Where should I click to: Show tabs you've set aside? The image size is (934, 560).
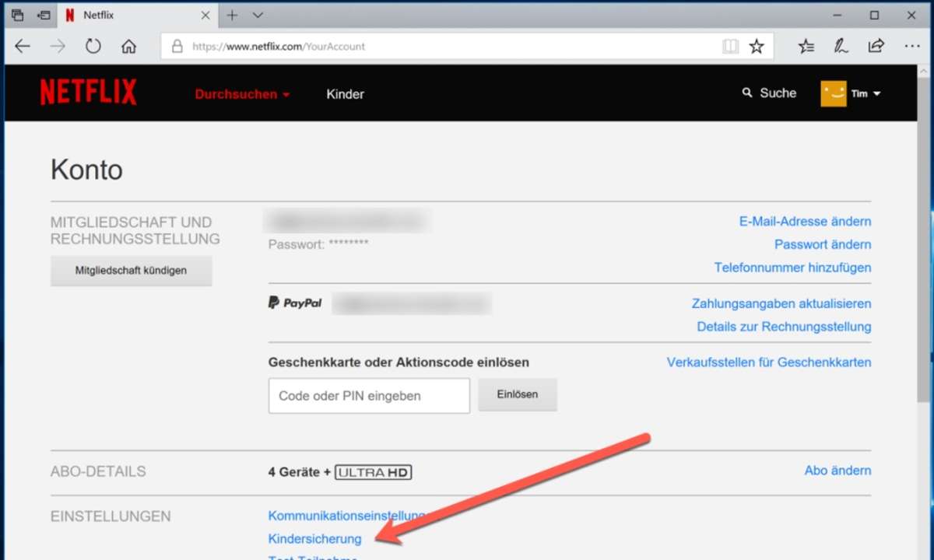pos(18,15)
